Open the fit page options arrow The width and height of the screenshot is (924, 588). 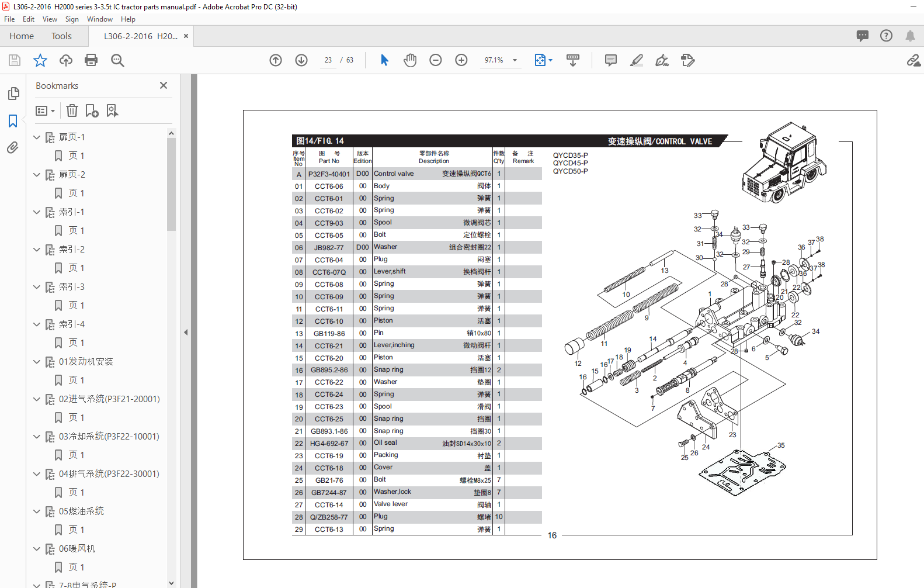550,60
